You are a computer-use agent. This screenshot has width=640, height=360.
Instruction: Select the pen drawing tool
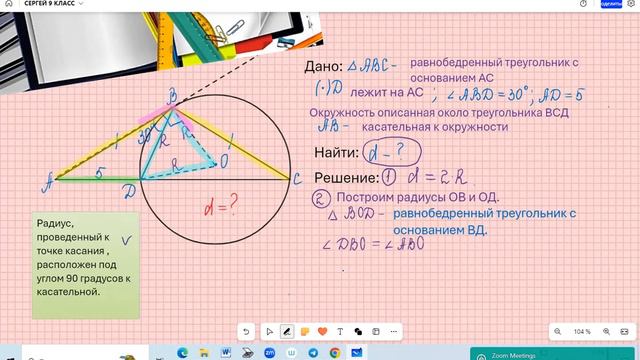pyautogui.click(x=287, y=331)
